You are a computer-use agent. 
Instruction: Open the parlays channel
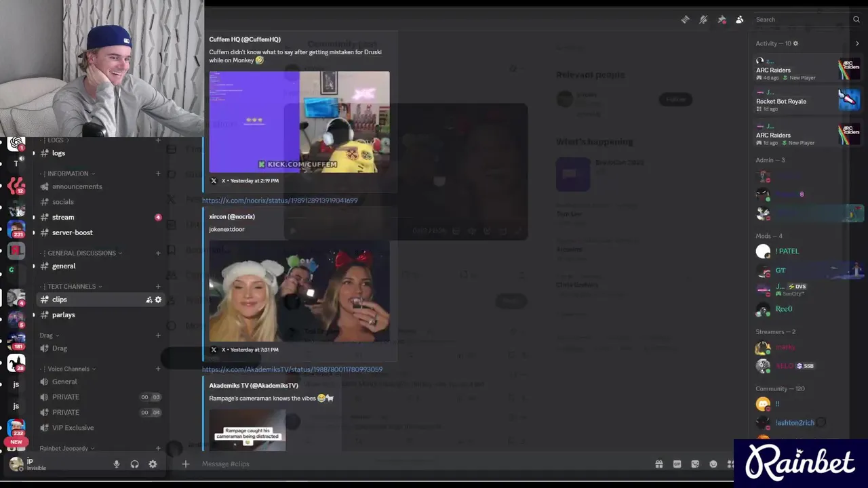tap(63, 315)
